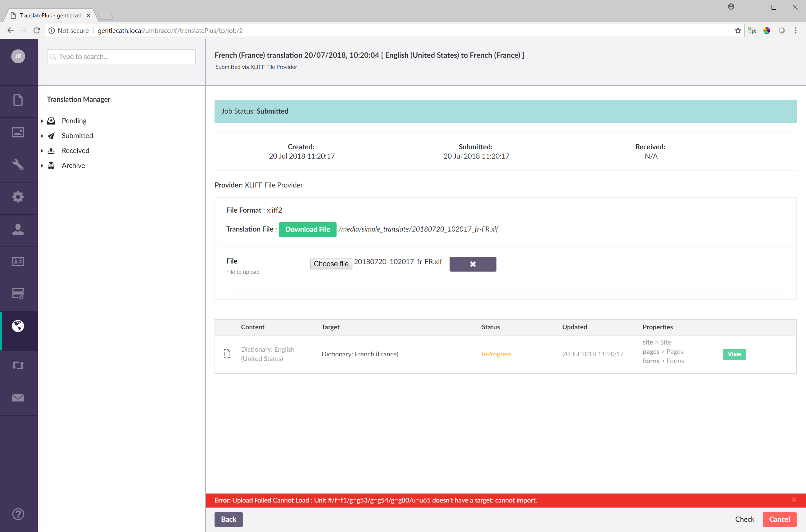The image size is (806, 532).
Task: Click the envelope section icon in sidebar
Action: click(x=18, y=398)
